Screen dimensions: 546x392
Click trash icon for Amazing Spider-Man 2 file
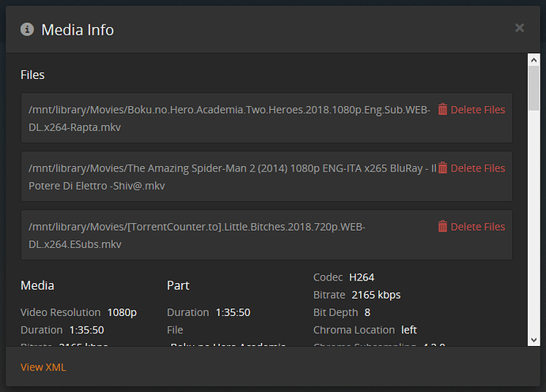tap(443, 168)
